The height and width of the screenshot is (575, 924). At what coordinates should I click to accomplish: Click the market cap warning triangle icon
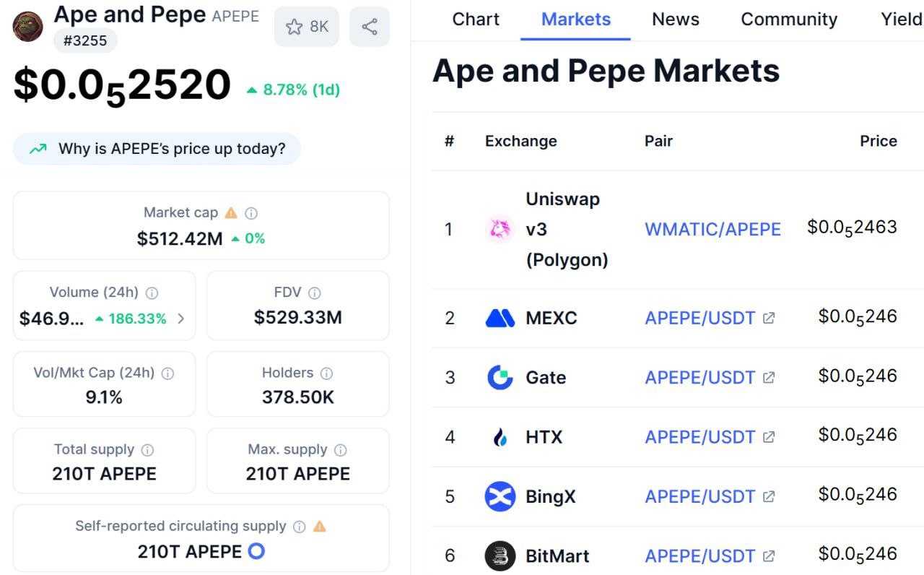pyautogui.click(x=231, y=213)
